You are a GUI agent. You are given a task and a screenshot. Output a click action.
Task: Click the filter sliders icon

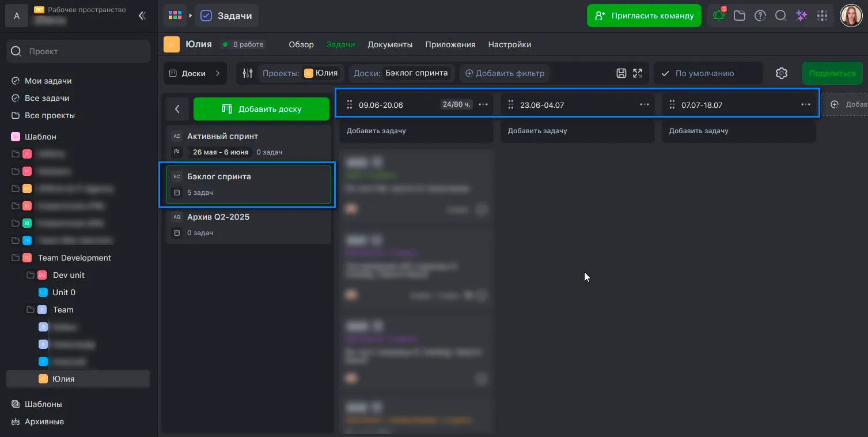pyautogui.click(x=248, y=73)
